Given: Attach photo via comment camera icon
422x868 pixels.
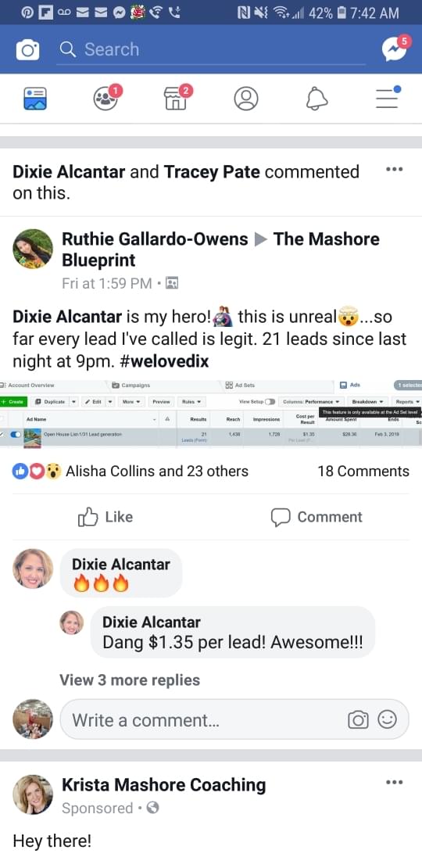Looking at the screenshot, I should point(358,719).
